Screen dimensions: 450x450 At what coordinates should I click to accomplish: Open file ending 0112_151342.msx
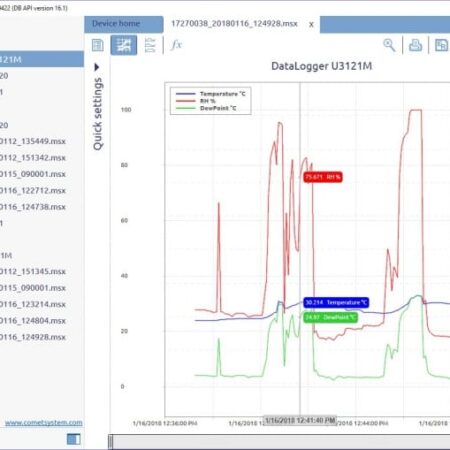33,158
